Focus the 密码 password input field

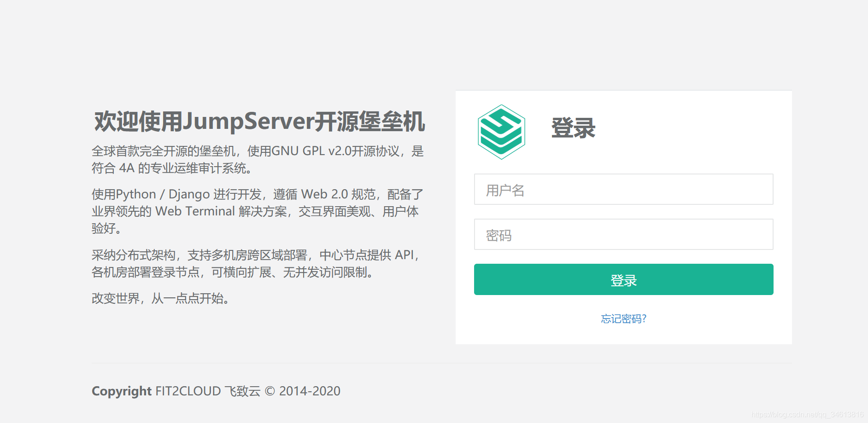(x=623, y=234)
